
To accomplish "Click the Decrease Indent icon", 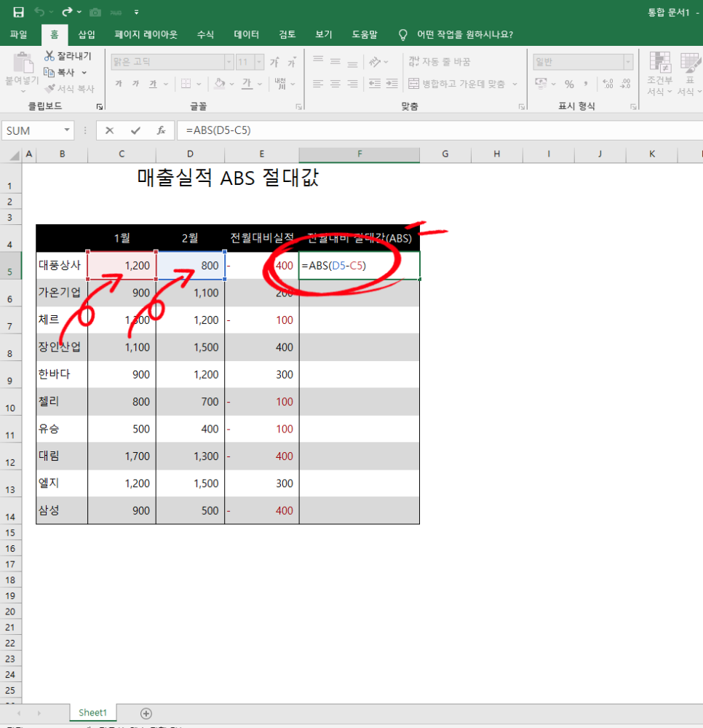I will pyautogui.click(x=375, y=84).
